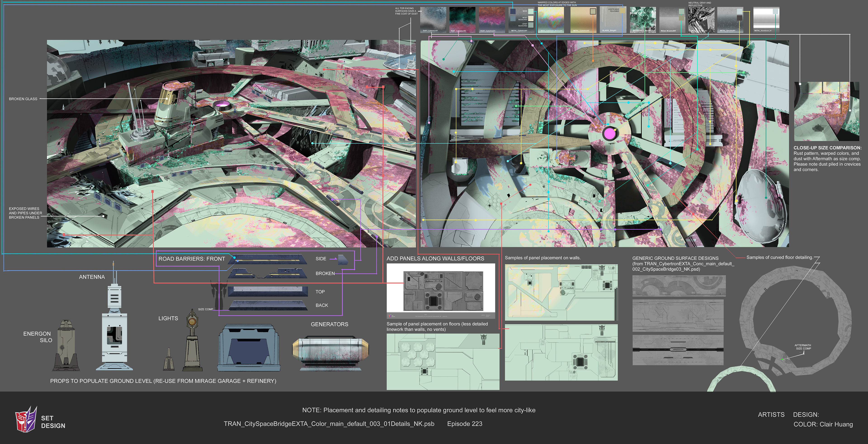The width and height of the screenshot is (868, 444).
Task: Click the ADD PANELS ALONG WALLS/FLOORS heading
Action: click(436, 258)
